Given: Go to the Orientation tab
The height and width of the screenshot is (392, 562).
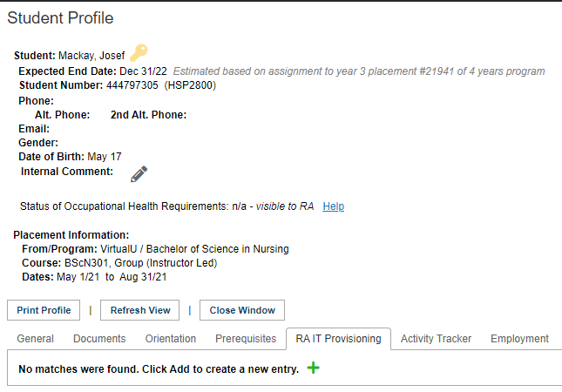Looking at the screenshot, I should coord(171,339).
